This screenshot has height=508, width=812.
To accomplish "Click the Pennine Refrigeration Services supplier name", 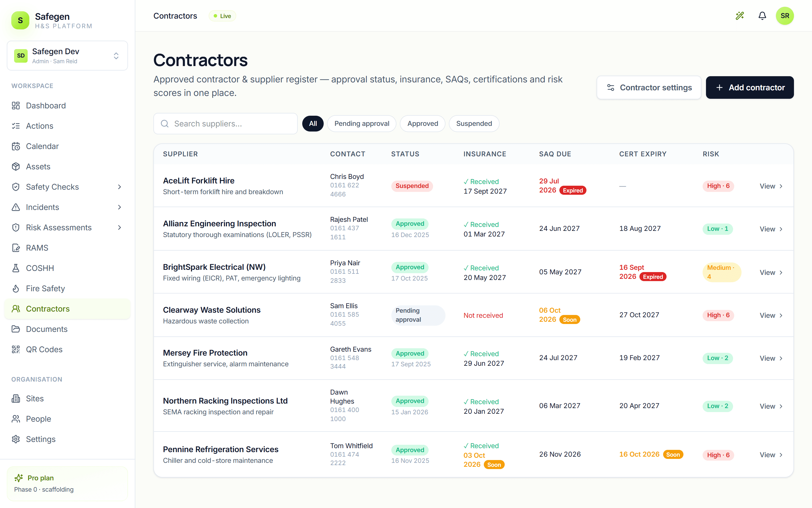I will pos(221,450).
